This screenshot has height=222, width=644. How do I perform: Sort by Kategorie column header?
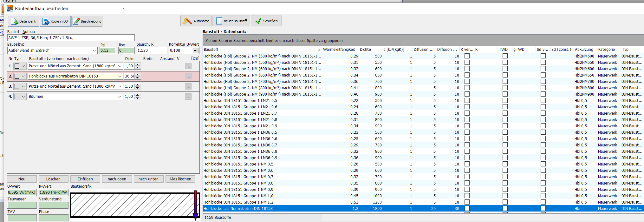point(606,50)
